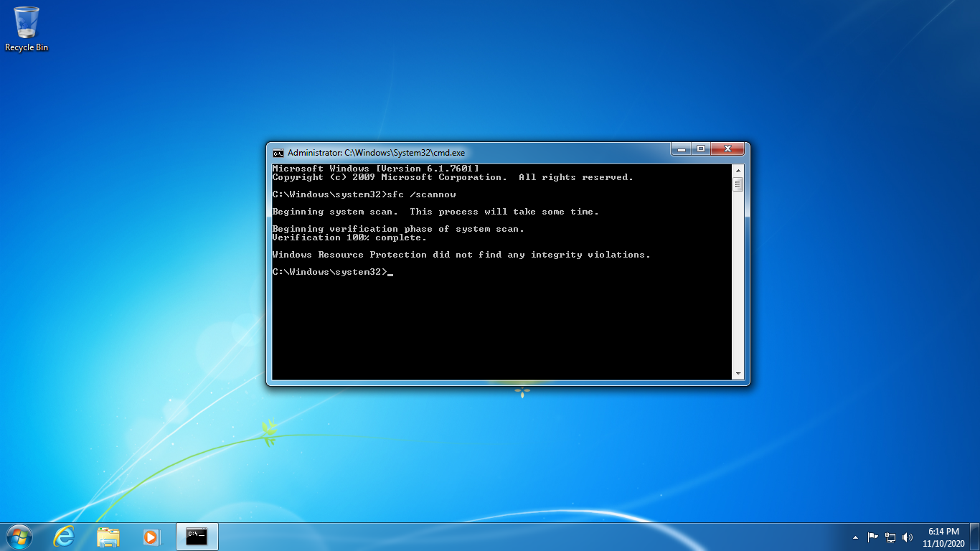The image size is (980, 551).
Task: Launch Windows Media Player from the taskbar
Action: [x=151, y=537]
